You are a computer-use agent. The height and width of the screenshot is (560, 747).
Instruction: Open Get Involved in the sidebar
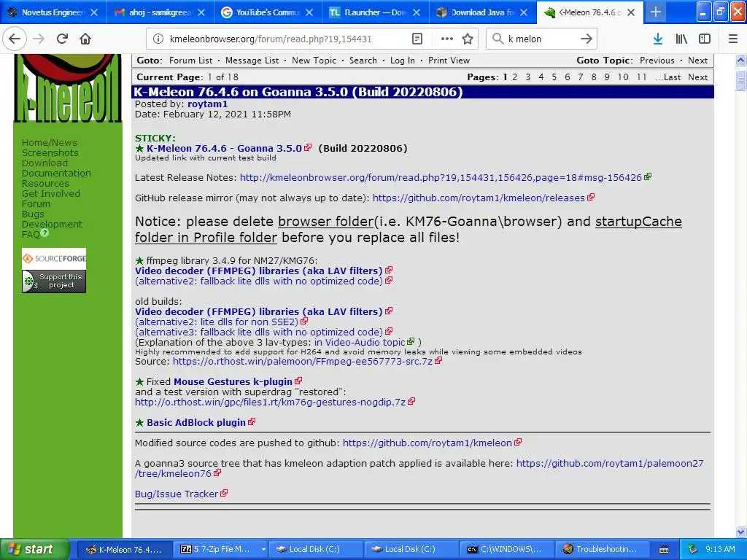point(51,194)
